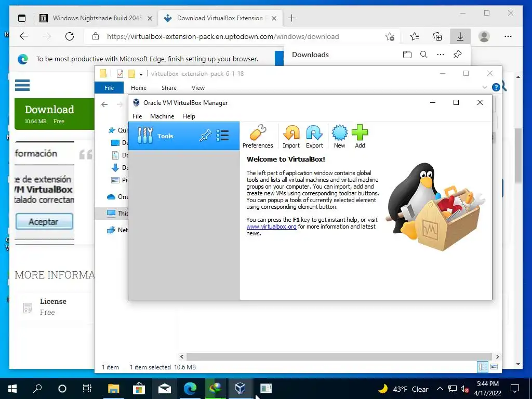The height and width of the screenshot is (399, 532).
Task: Open Edge tab actions menu icon
Action: coord(22,18)
